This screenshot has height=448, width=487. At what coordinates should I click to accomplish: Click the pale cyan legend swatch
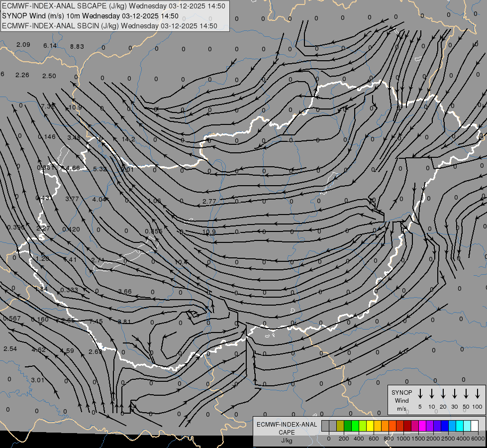[467, 426]
